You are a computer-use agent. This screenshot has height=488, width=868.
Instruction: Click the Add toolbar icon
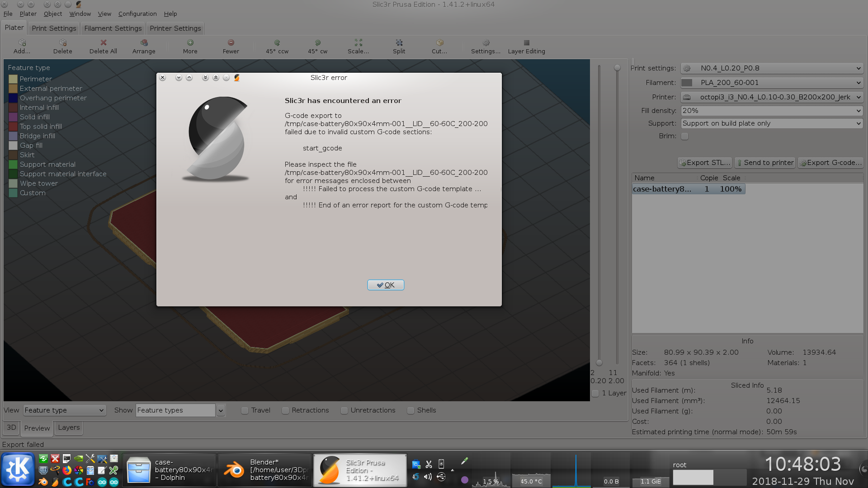(x=22, y=43)
